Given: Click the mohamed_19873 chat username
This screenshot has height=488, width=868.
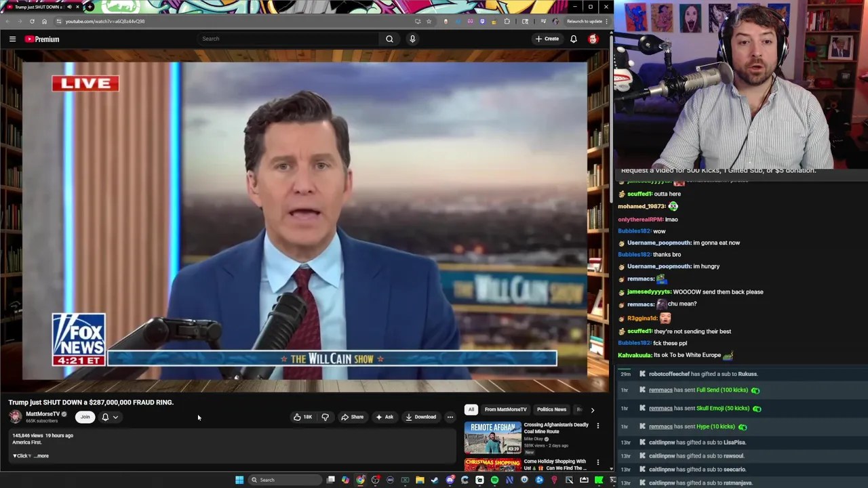Looking at the screenshot, I should click(642, 206).
